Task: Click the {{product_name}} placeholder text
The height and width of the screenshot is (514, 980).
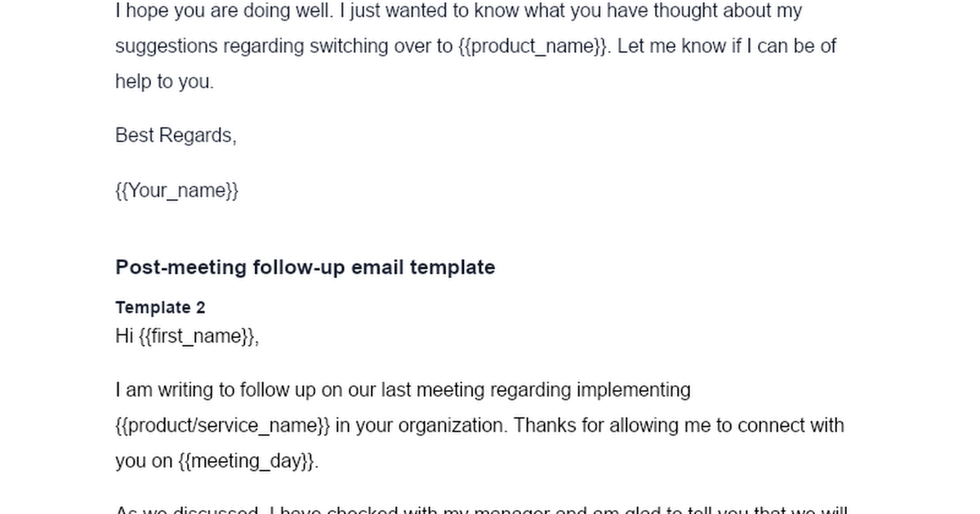Action: point(534,47)
